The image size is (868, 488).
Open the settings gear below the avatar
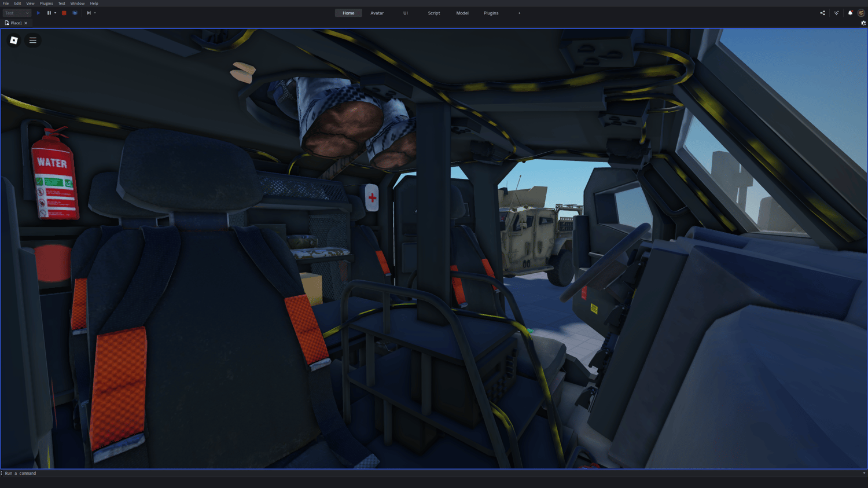[863, 23]
